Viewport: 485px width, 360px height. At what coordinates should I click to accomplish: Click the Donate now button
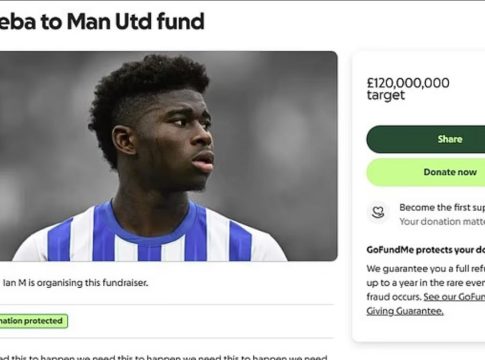(x=426, y=172)
